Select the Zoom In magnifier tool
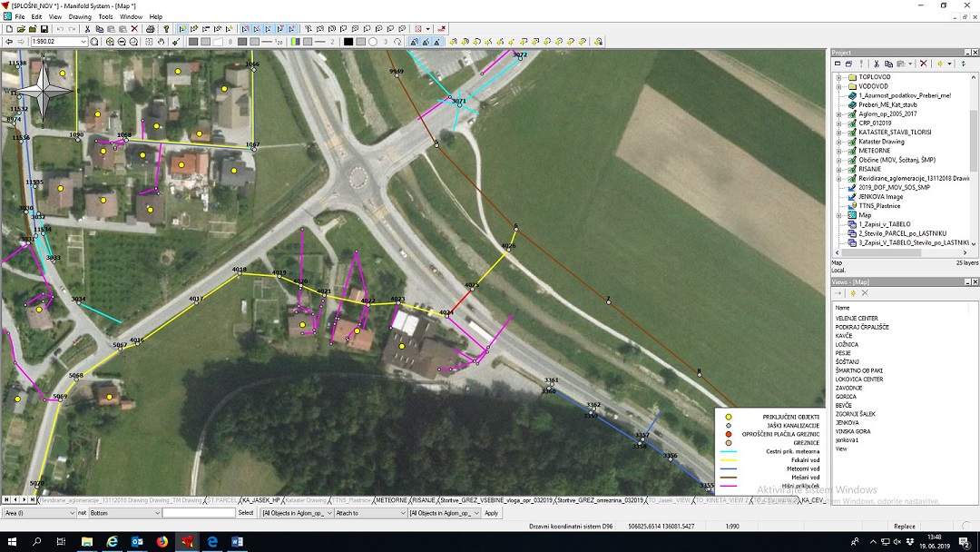 coord(110,42)
